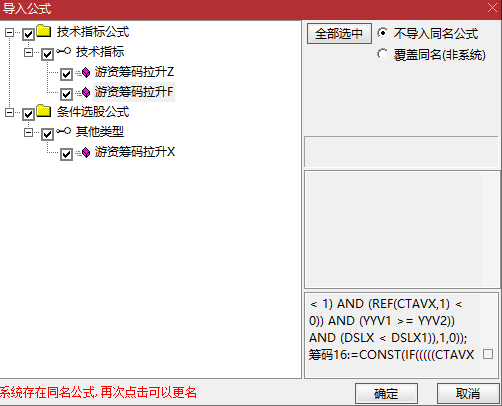Select 覆盖同名(非系统) radio option
Viewport: 502px width, 406px height.
(x=383, y=54)
